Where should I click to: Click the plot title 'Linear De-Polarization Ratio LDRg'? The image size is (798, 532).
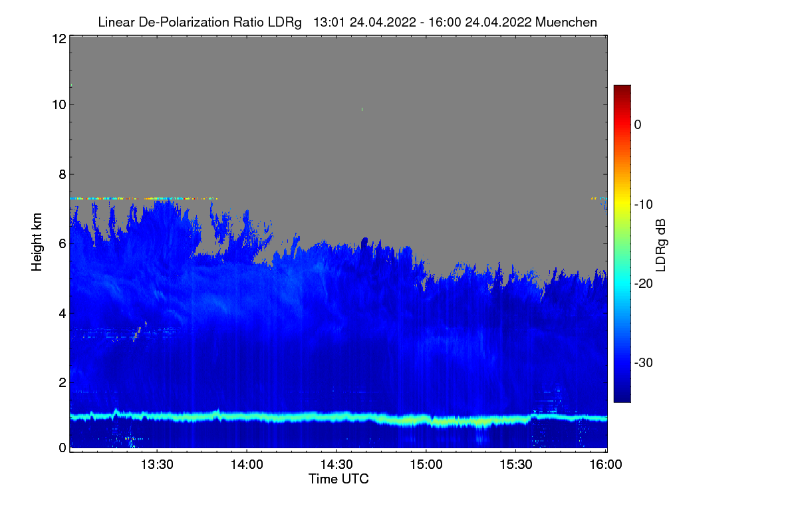199,23
